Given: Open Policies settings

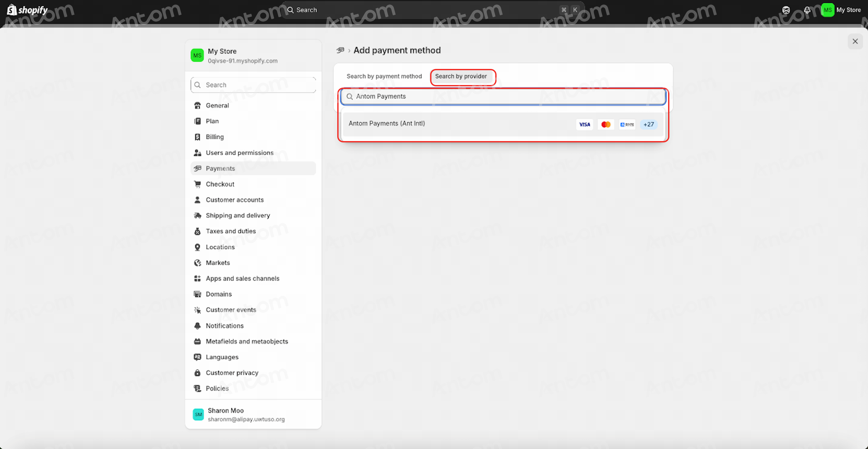Looking at the screenshot, I should click(253, 388).
